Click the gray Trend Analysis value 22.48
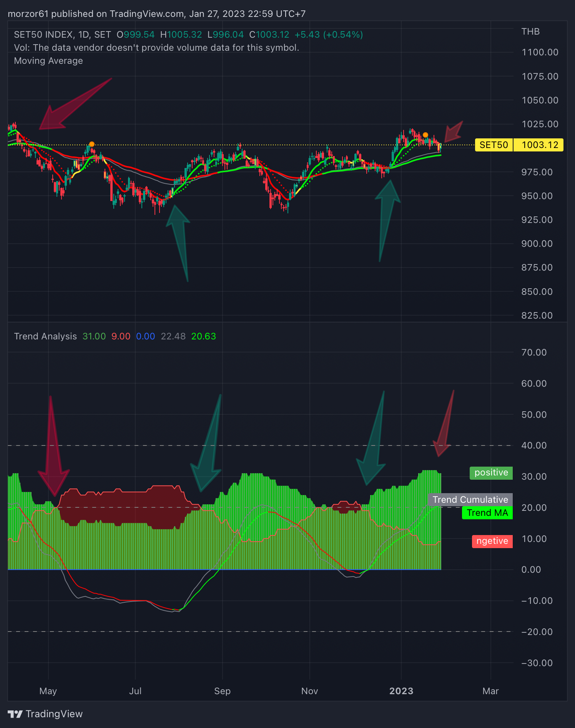Screen dimensions: 575x728 (x=173, y=336)
